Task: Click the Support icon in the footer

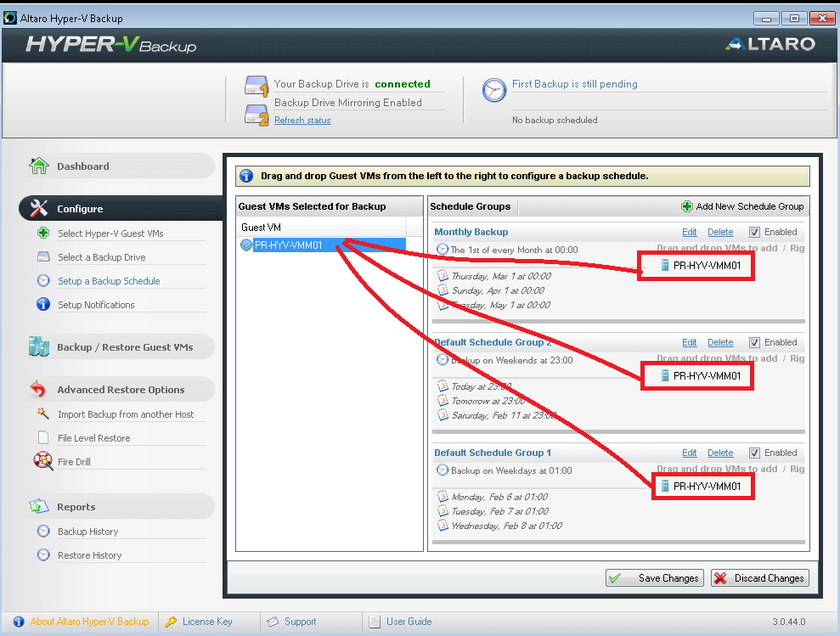Action: [x=273, y=622]
